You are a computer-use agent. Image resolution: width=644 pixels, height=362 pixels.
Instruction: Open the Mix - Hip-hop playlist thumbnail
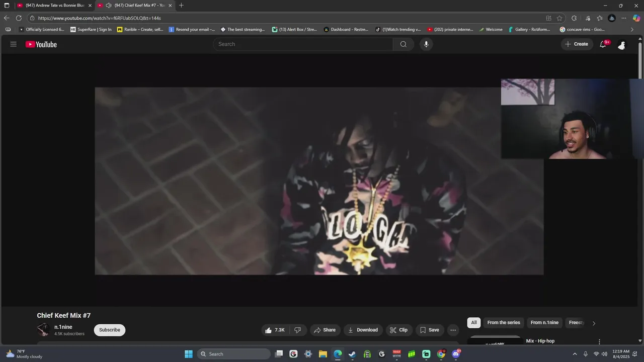pos(495,341)
